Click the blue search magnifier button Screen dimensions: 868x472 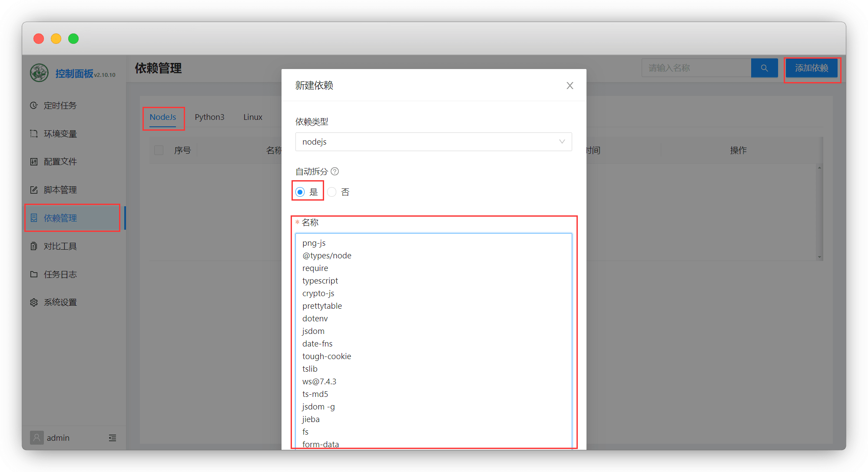[x=764, y=68]
